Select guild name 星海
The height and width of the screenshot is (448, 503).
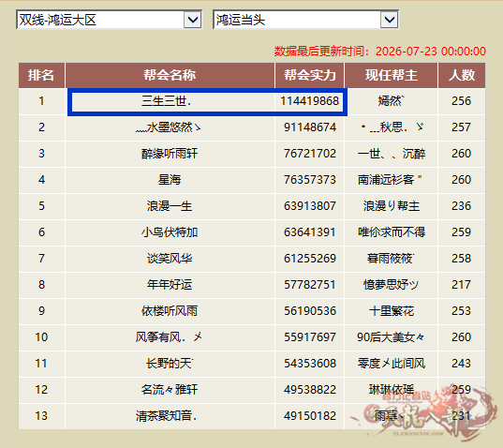click(170, 180)
